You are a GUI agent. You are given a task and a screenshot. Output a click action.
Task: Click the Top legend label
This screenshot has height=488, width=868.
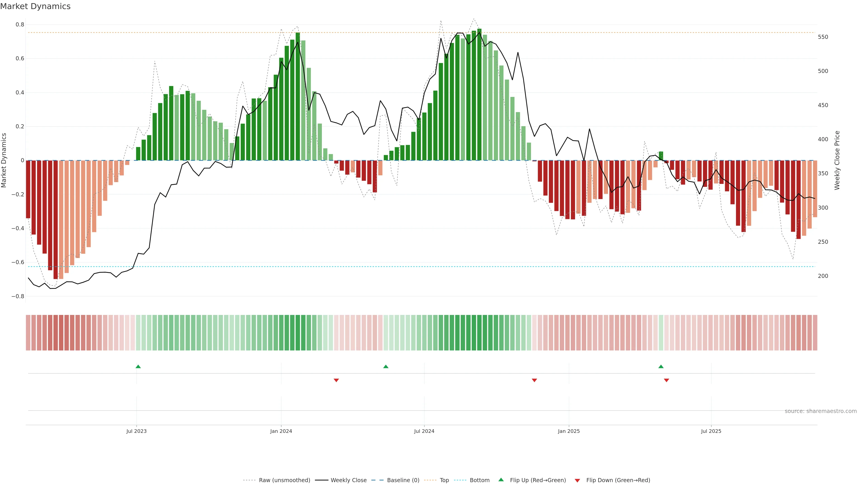[x=444, y=480]
